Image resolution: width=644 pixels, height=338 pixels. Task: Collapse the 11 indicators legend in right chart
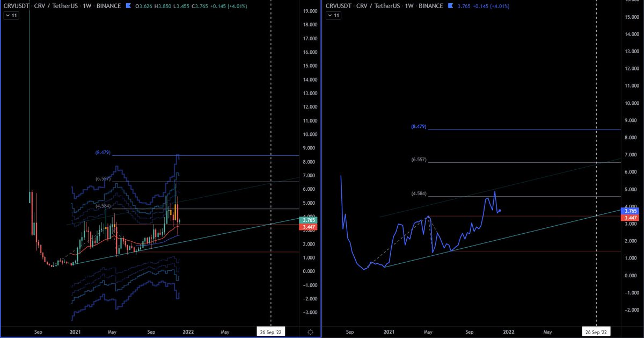tap(333, 16)
